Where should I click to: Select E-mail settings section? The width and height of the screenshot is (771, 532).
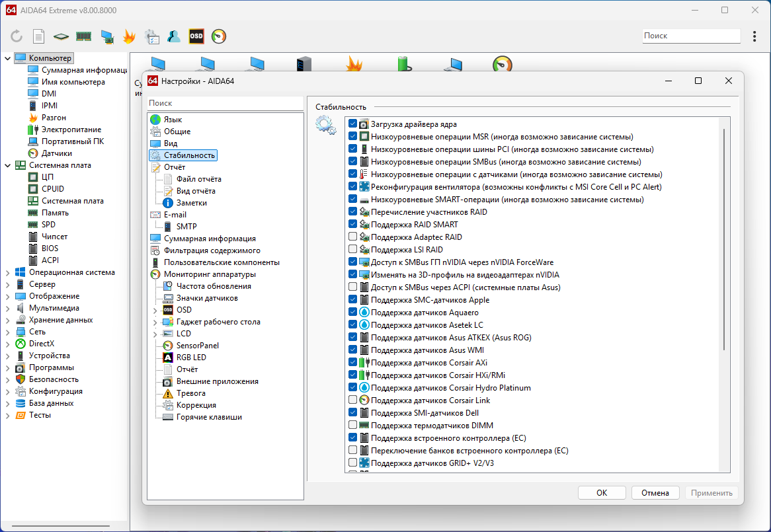coord(175,215)
